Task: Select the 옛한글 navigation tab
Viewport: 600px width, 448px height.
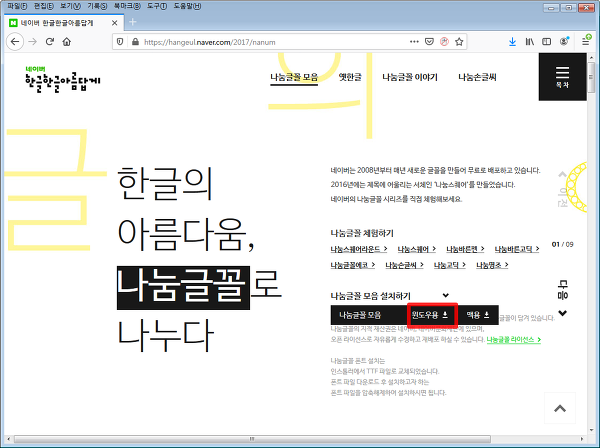Action: coord(350,77)
